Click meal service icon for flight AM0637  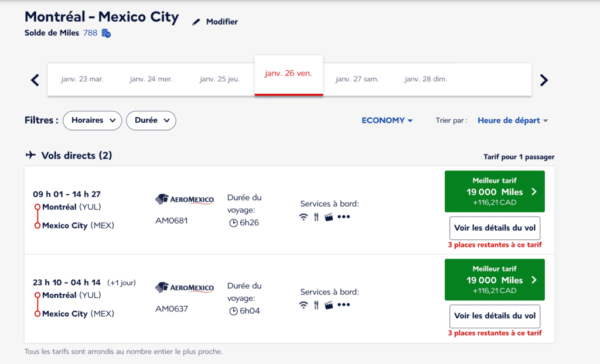point(315,304)
